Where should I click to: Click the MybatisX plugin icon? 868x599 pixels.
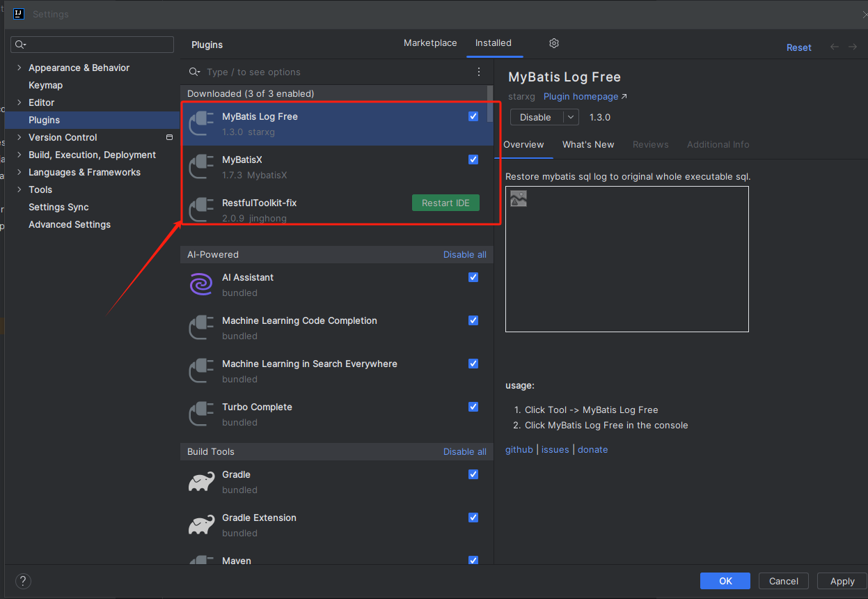tap(201, 166)
